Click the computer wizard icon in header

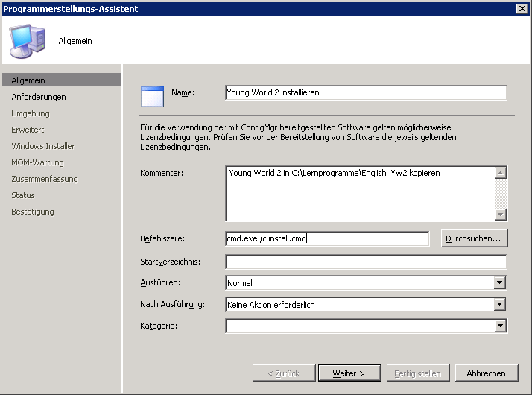[28, 40]
